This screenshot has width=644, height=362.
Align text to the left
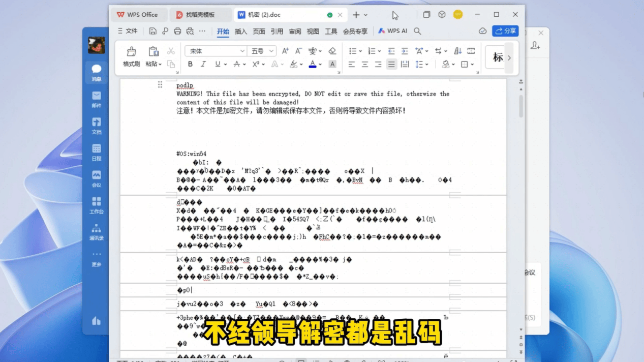(x=352, y=64)
